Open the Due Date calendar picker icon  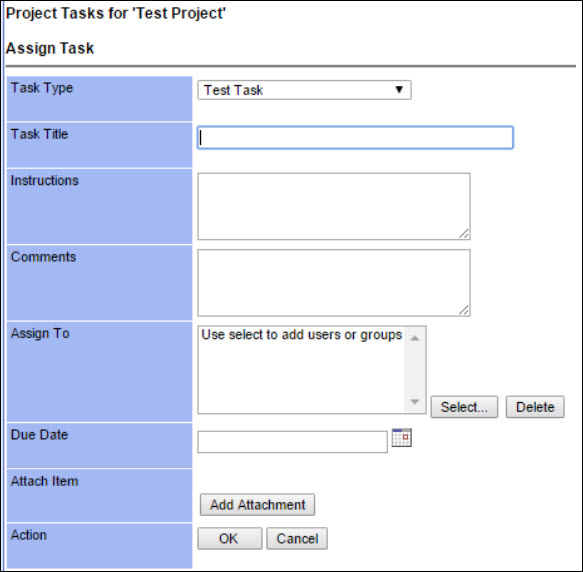tap(402, 437)
